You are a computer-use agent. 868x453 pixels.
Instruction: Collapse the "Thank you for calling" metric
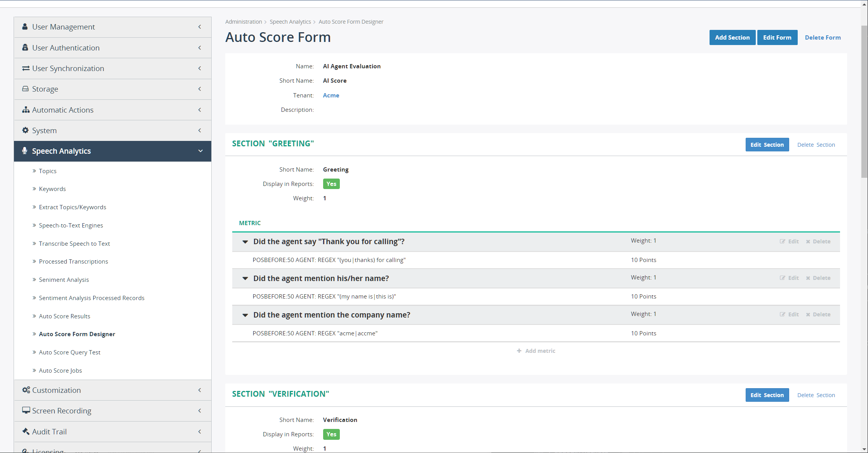pyautogui.click(x=245, y=242)
